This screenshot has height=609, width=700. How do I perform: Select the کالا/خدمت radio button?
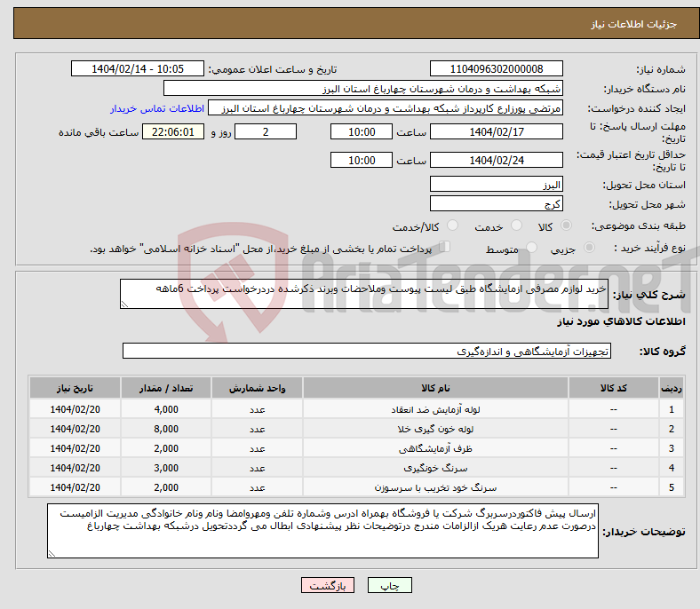[453, 225]
